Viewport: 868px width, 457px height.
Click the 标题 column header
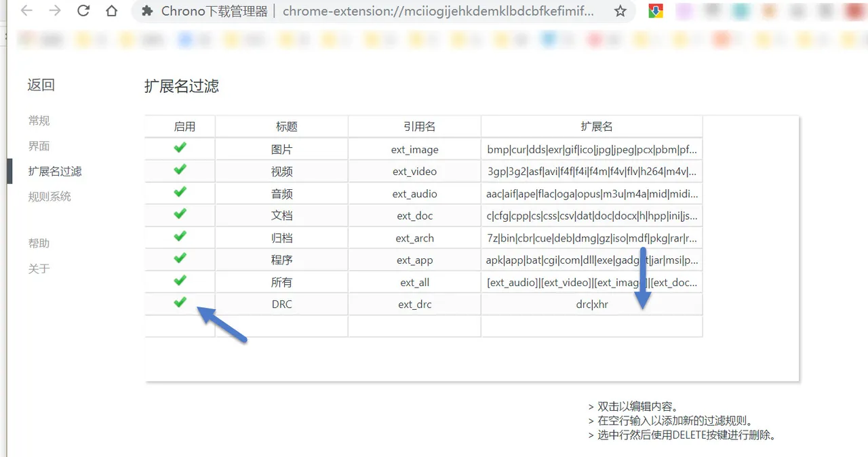coord(282,127)
